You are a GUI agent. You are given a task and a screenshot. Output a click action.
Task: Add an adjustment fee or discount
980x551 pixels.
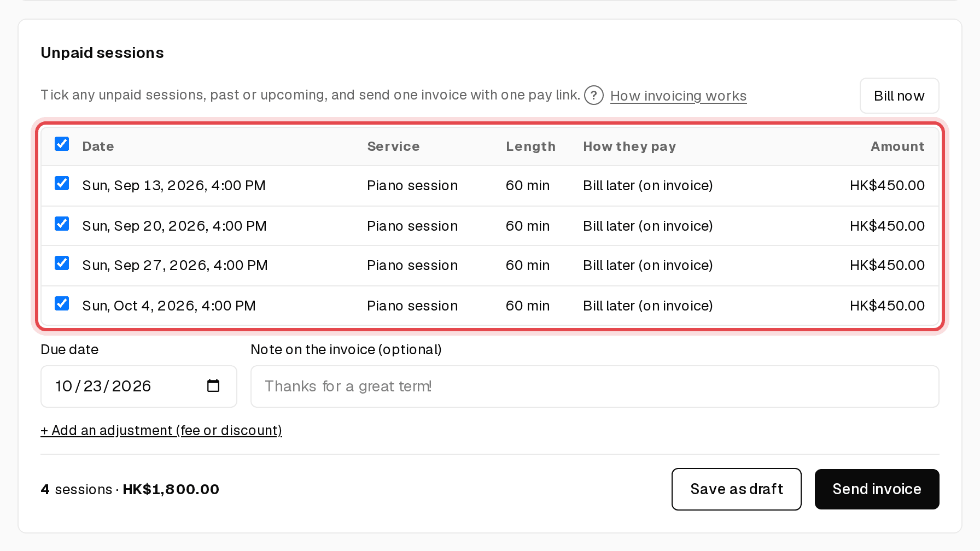point(161,431)
